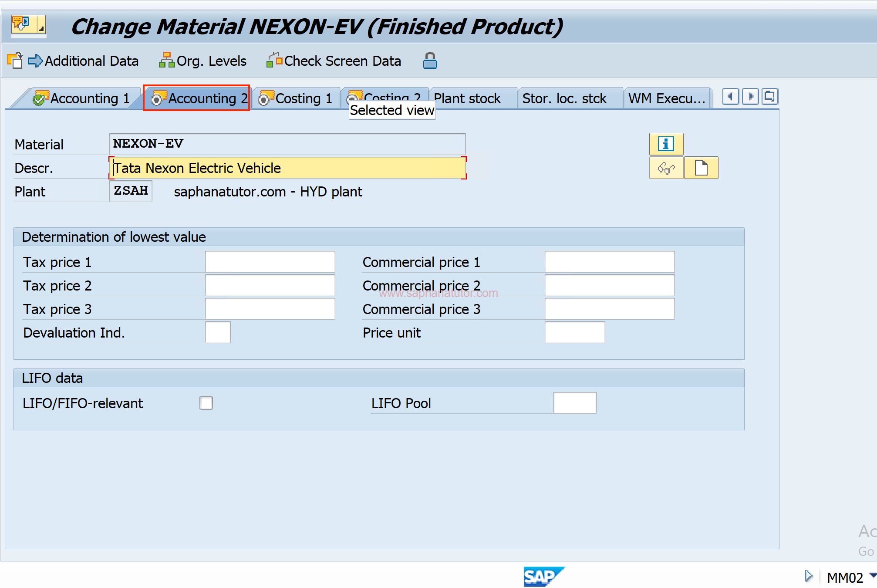
Task: Switch to the Accounting 2 tab
Action: click(199, 98)
